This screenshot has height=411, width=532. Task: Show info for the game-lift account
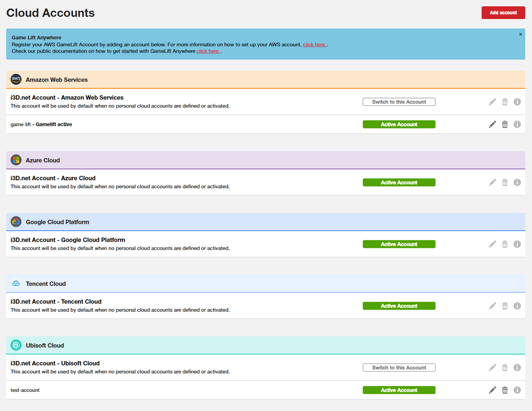click(517, 124)
